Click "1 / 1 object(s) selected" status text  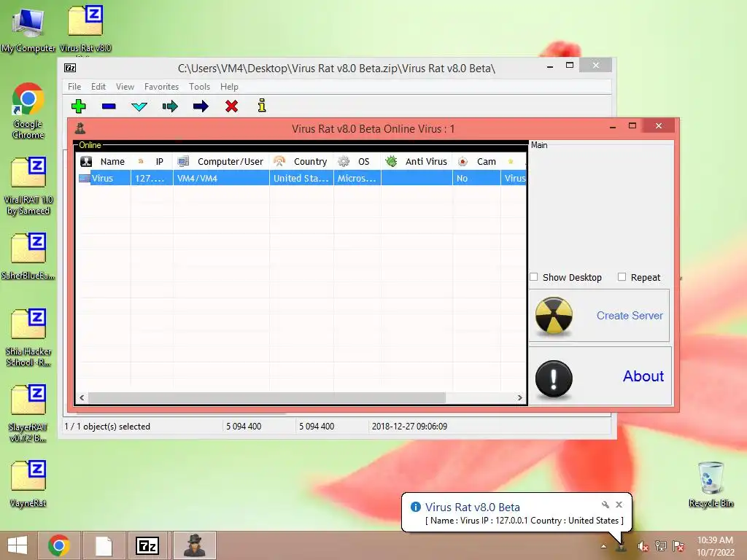tap(107, 426)
